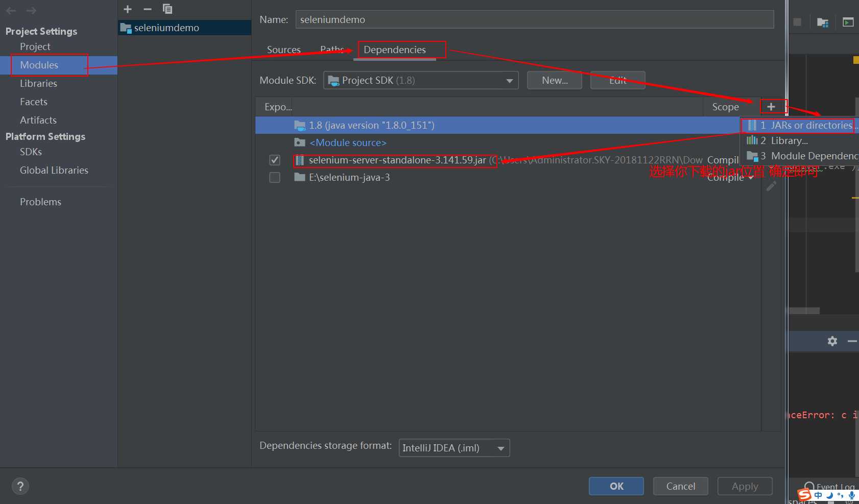Open Global Libraries section

54,170
